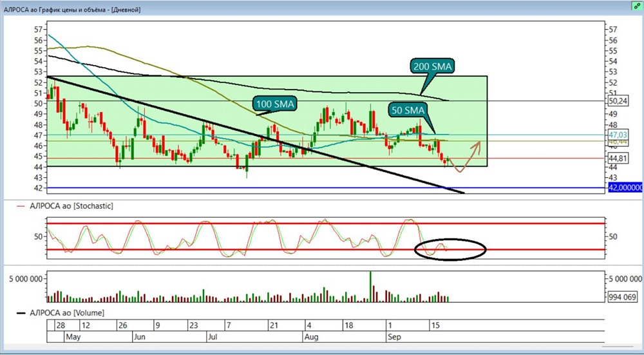Screen dimensions: 644x355
Task: Click date 9 on the time axis
Action: [x=158, y=325]
